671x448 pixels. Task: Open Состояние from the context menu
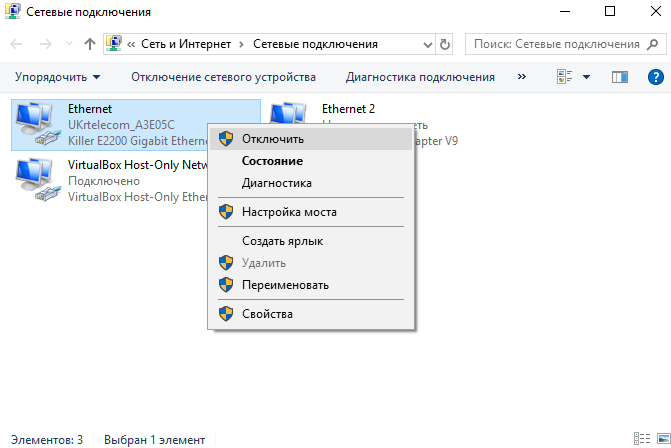coord(311,161)
